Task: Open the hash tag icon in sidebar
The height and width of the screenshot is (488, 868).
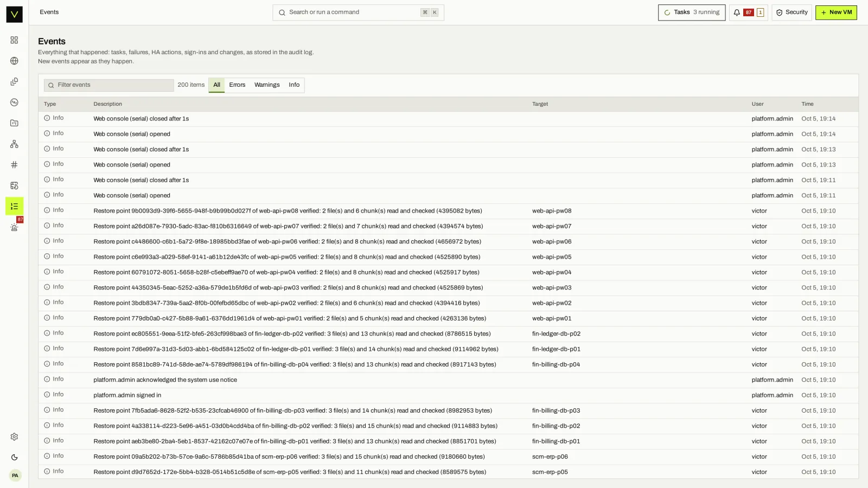Action: (x=14, y=165)
